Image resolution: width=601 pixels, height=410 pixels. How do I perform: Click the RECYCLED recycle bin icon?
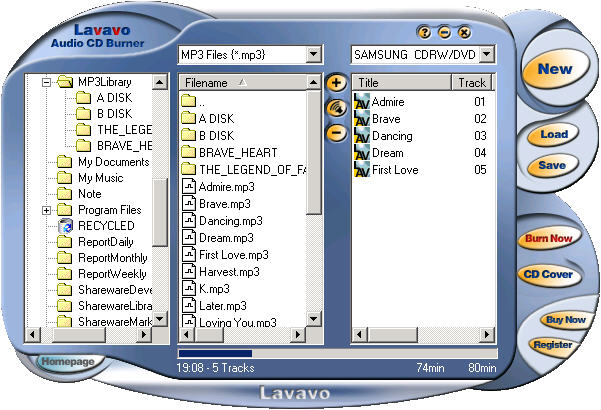coord(66,226)
